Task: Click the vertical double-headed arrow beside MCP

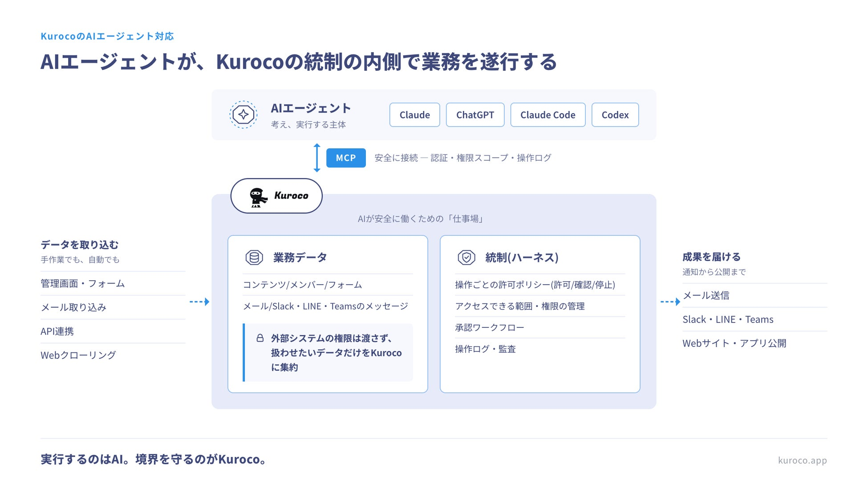Action: tap(317, 158)
